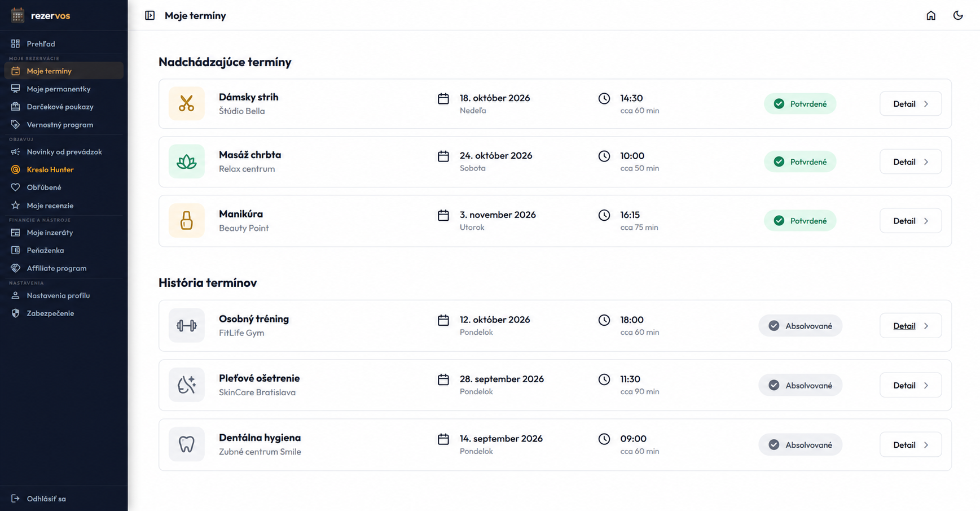Go to Moje inzeráty
This screenshot has height=511, width=980.
(64, 233)
